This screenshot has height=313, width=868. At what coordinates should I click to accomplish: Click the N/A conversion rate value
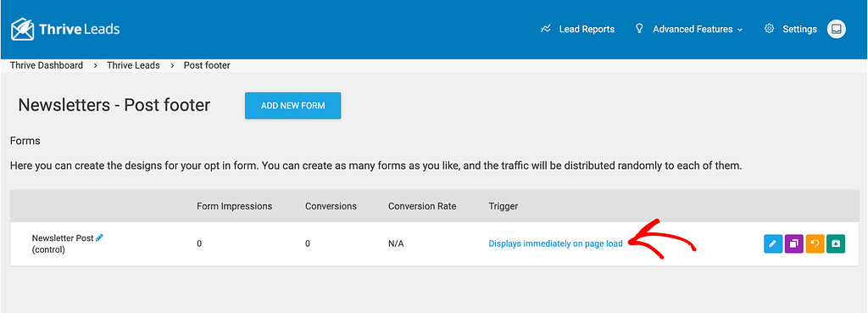click(396, 243)
